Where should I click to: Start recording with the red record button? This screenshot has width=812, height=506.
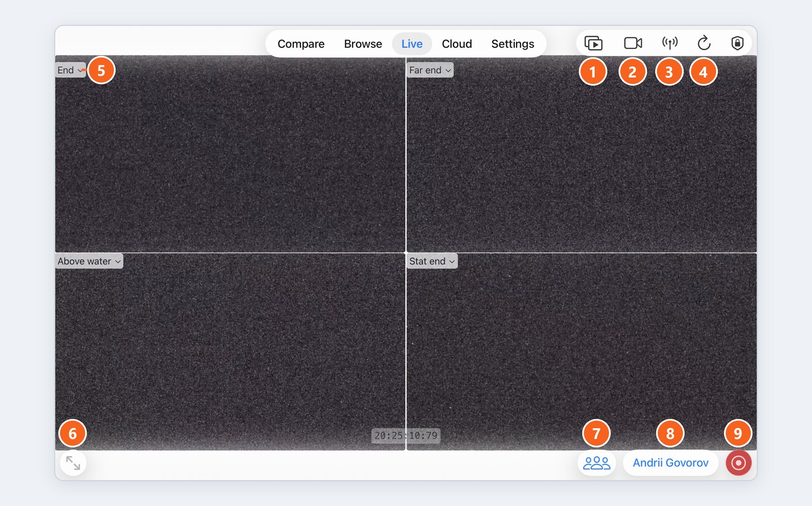[738, 463]
